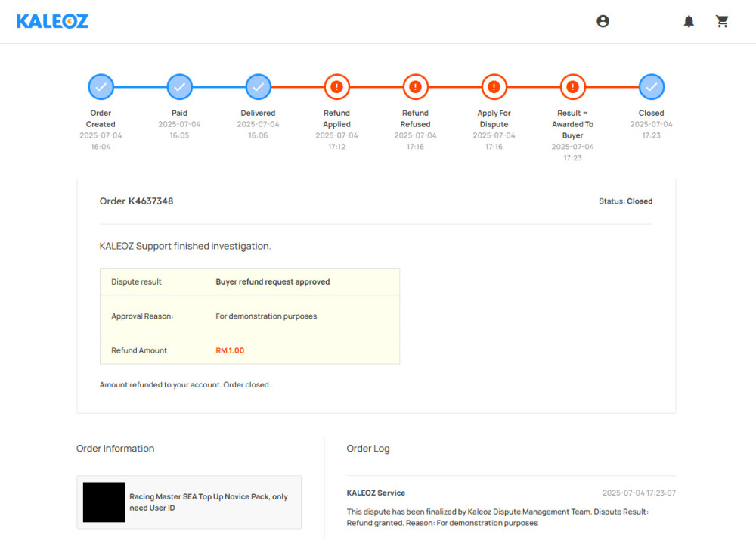Click the Dispute result row label

coord(136,281)
